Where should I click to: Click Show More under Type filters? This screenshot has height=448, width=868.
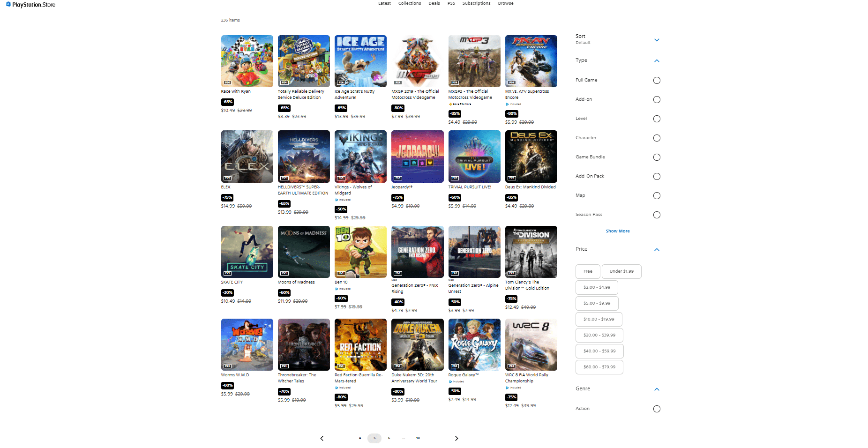point(617,231)
